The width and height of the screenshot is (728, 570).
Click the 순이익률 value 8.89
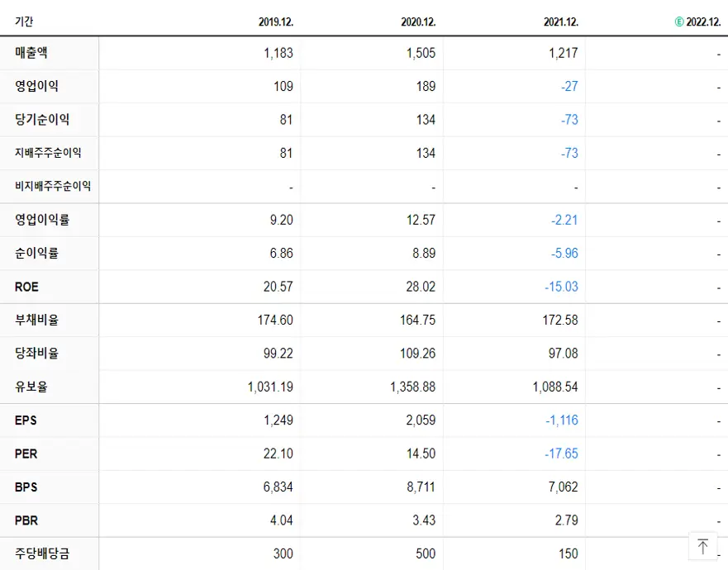(x=424, y=254)
